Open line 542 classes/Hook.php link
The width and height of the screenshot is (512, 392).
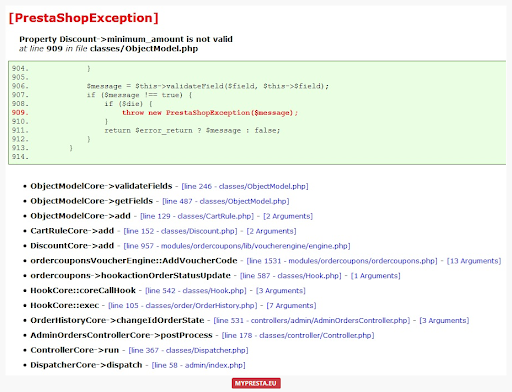click(x=196, y=291)
